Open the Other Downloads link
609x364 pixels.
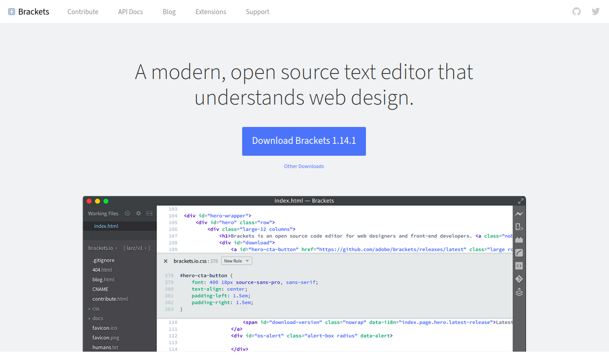[304, 166]
